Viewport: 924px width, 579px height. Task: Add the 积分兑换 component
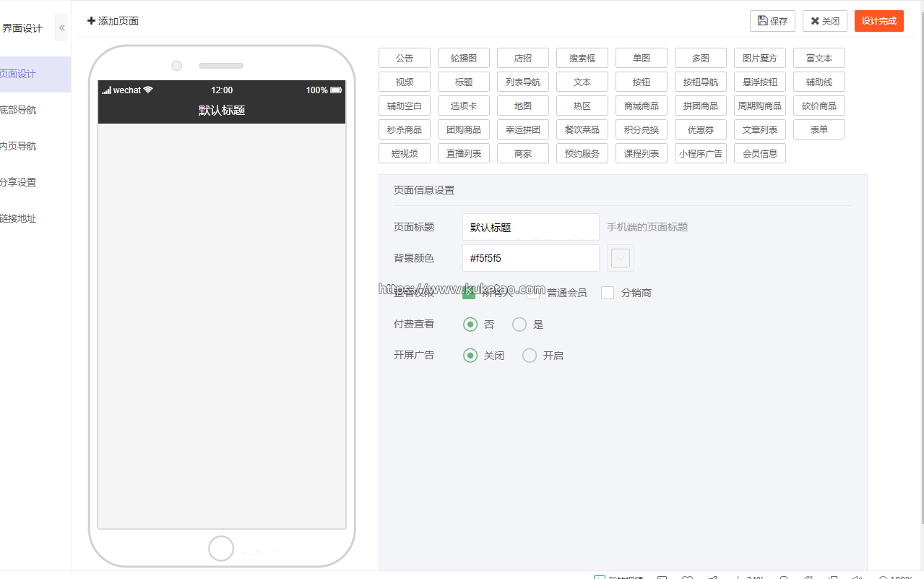[642, 129]
